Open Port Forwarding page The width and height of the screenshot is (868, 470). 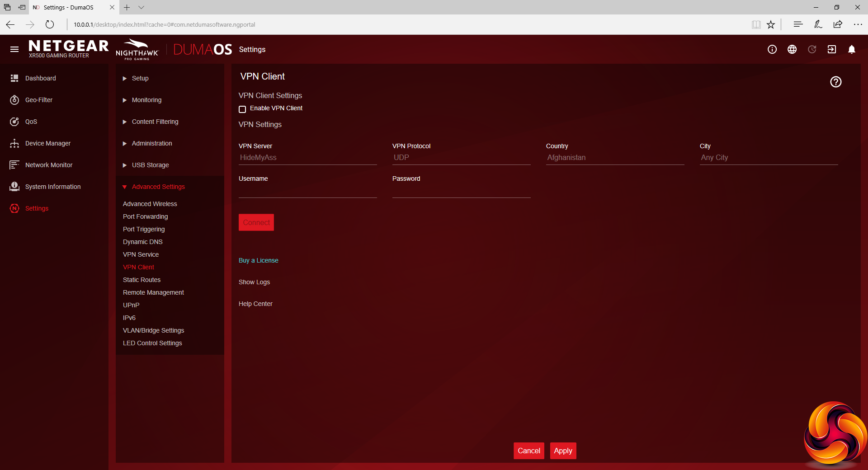[x=145, y=216]
